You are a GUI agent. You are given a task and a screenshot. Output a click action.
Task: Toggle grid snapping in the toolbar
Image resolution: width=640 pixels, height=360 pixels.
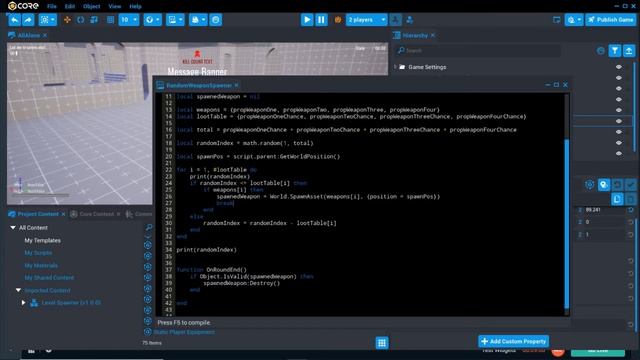click(110, 20)
